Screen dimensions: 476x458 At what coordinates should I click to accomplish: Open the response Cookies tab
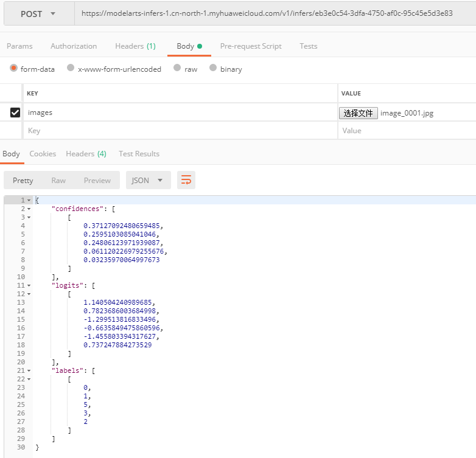(x=43, y=154)
